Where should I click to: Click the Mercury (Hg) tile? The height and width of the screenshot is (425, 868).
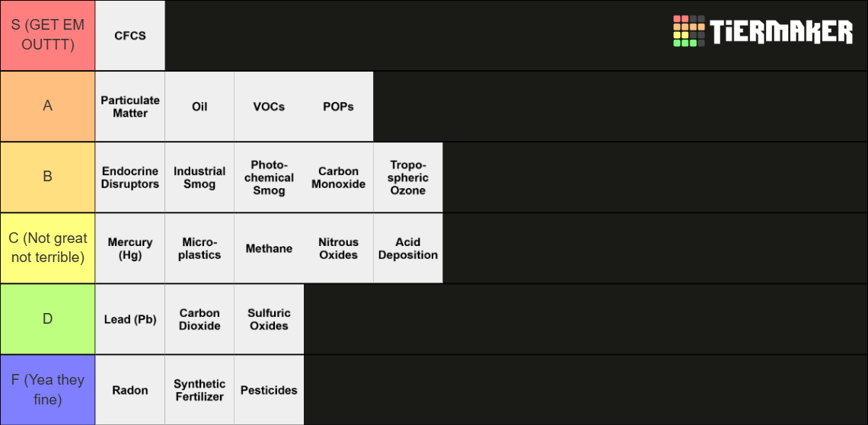pyautogui.click(x=130, y=248)
